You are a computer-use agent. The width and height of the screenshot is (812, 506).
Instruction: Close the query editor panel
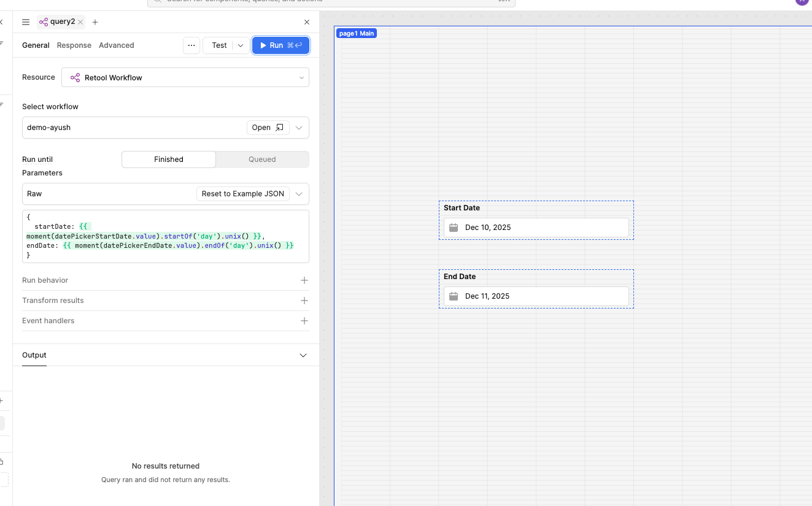coord(307,22)
